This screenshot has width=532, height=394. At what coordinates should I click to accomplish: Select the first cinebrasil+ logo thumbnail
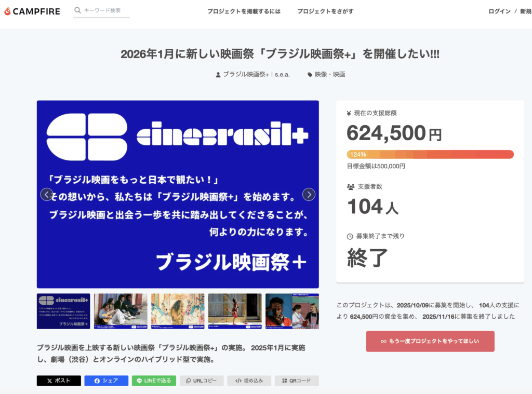63,311
